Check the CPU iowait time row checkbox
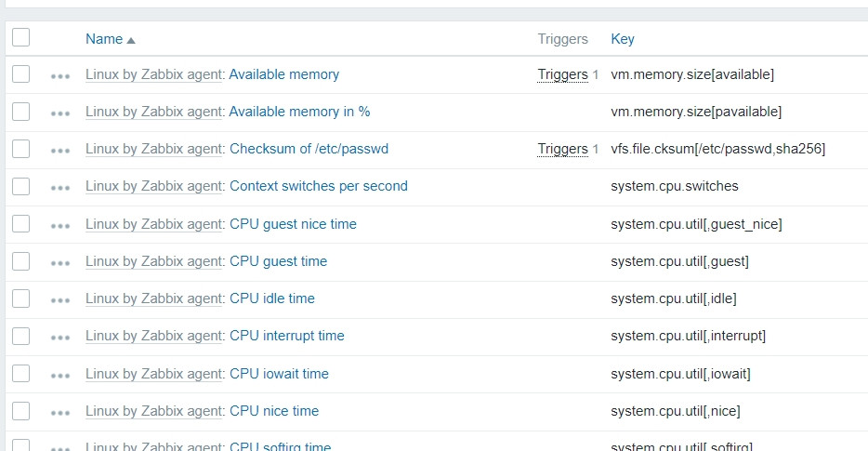This screenshot has width=868, height=451. point(21,374)
